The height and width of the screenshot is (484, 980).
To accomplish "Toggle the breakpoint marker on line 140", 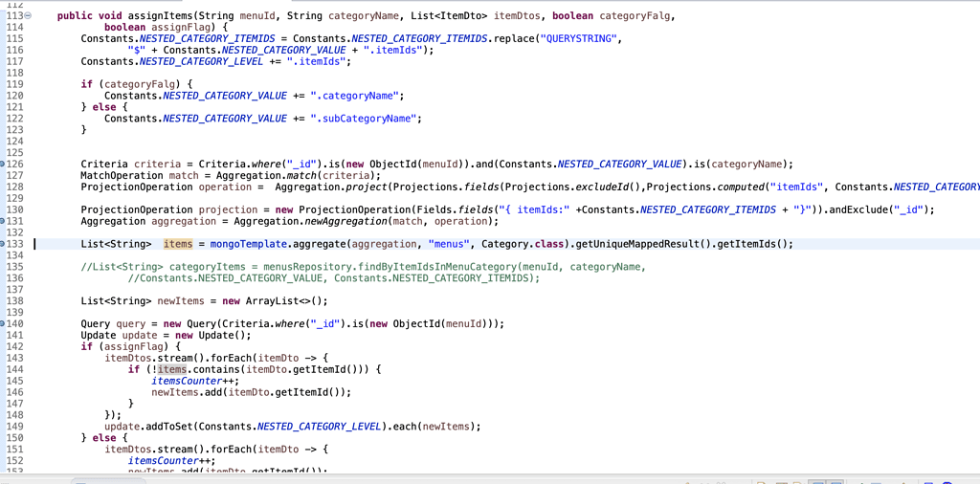I will tap(3, 323).
